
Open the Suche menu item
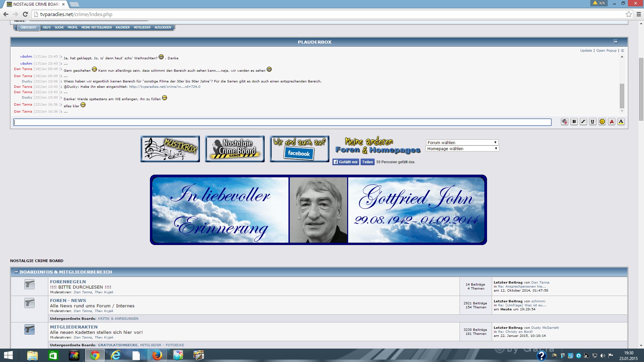(59, 27)
